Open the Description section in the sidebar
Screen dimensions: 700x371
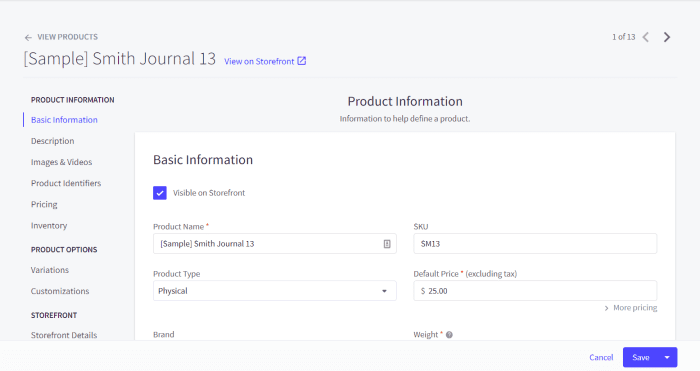pyautogui.click(x=53, y=141)
